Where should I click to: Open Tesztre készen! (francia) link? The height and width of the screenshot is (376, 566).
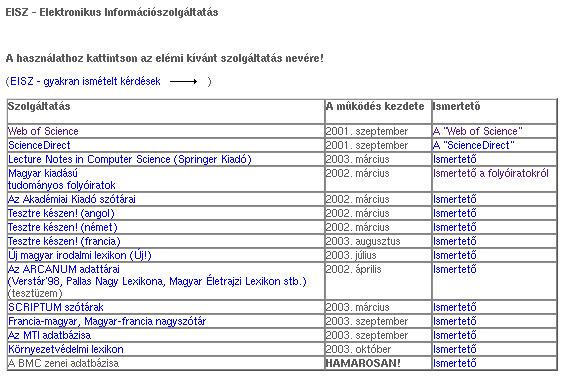(x=64, y=241)
